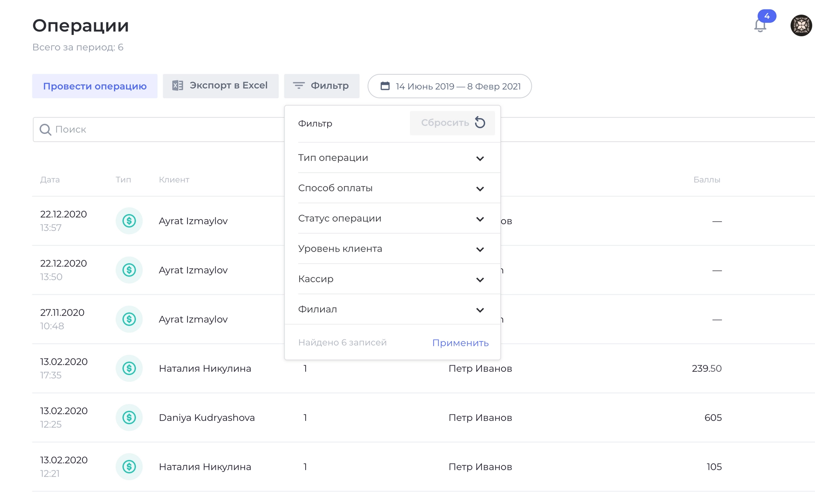Image resolution: width=815 pixels, height=504 pixels.
Task: Click Наталия Никулина in the 17:35 row
Action: pyautogui.click(x=205, y=368)
